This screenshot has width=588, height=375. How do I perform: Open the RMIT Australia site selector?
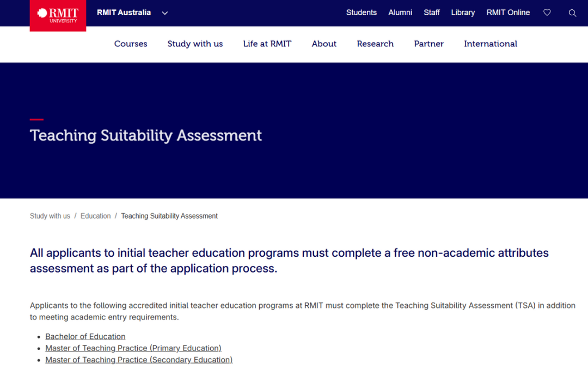[124, 13]
